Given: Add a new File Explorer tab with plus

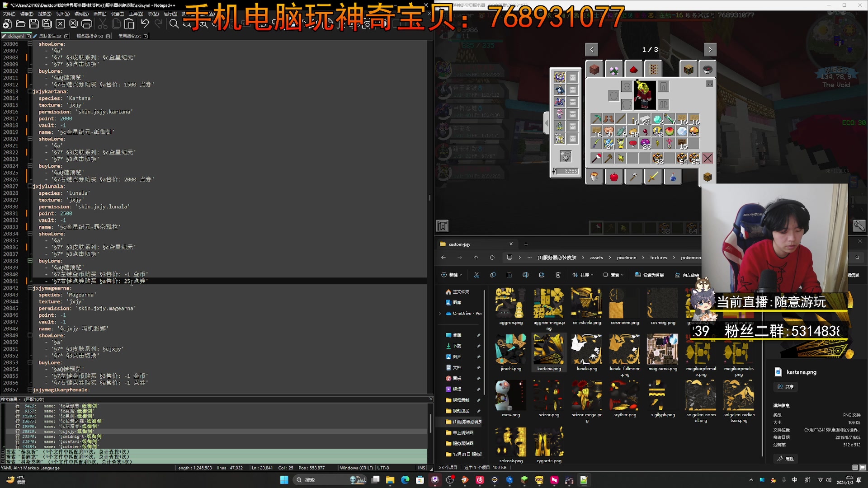Looking at the screenshot, I should coord(526,244).
